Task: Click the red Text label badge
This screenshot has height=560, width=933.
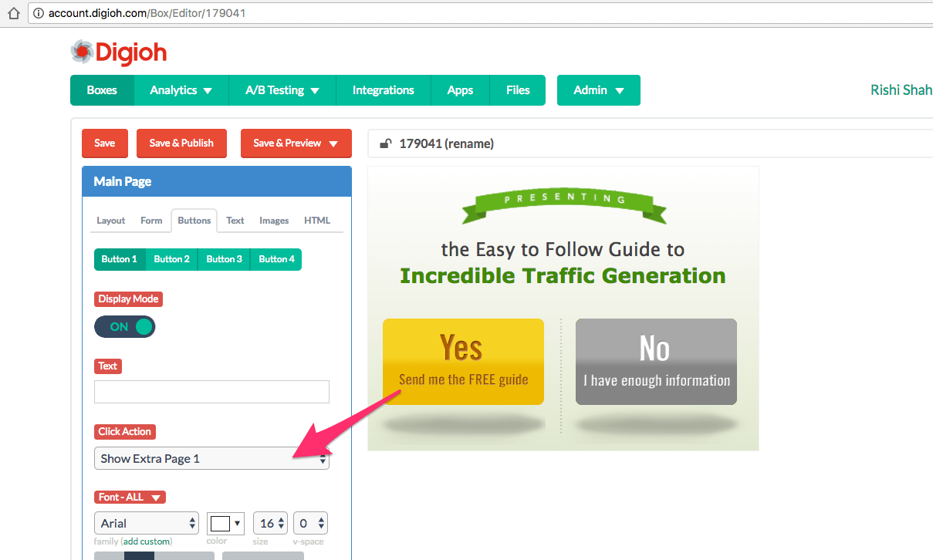Action: (x=108, y=366)
